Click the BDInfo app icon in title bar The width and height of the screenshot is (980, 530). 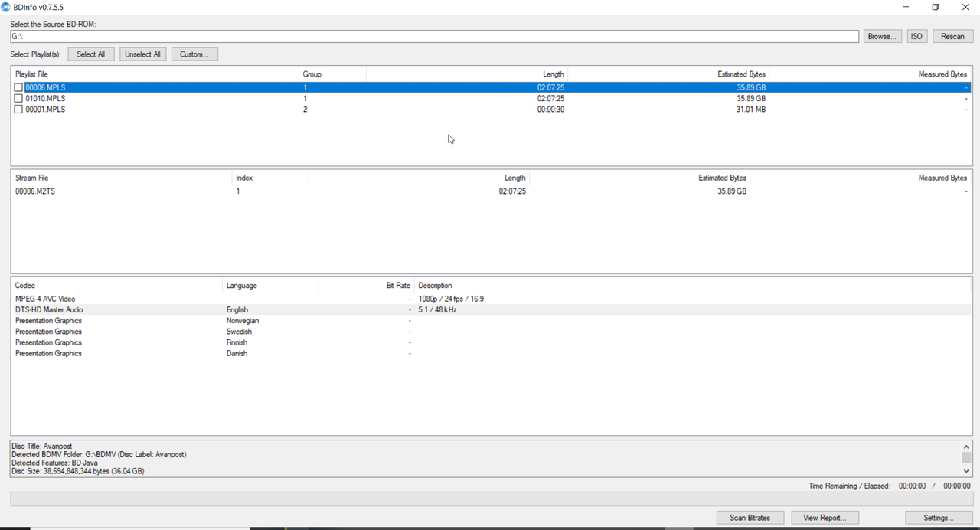tap(6, 7)
